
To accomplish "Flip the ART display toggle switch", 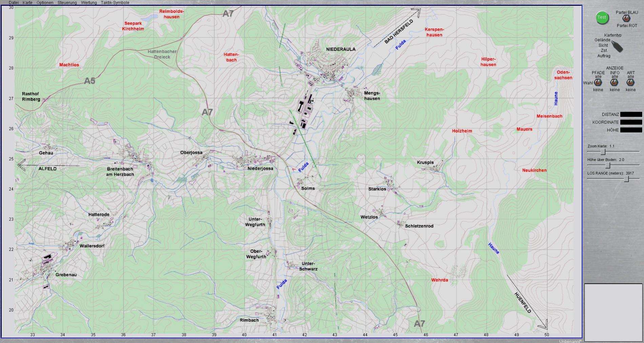I will click(630, 82).
